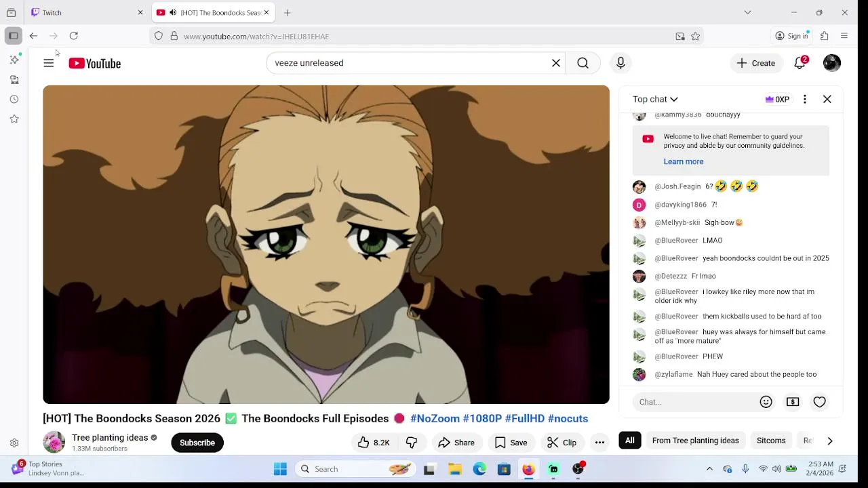Image resolution: width=868 pixels, height=488 pixels.
Task: Select the Boondocks YouTube tab
Action: (x=213, y=12)
